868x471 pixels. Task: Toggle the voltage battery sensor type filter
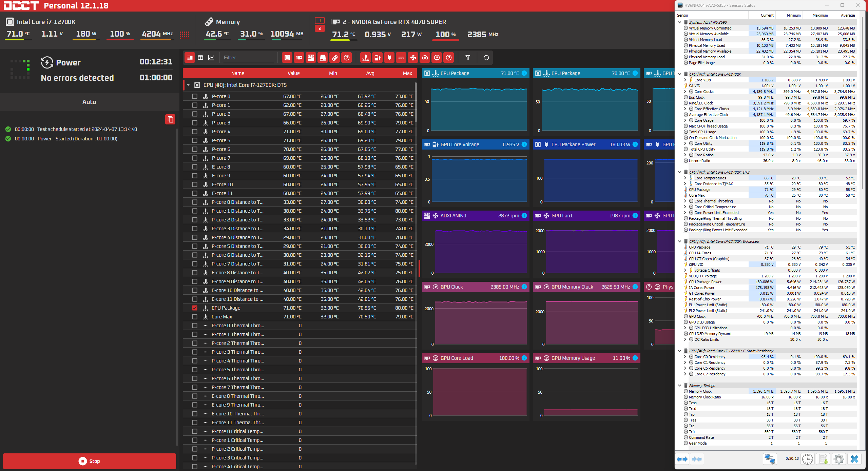(378, 58)
